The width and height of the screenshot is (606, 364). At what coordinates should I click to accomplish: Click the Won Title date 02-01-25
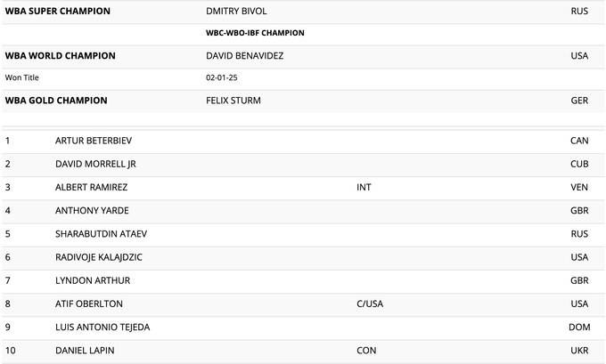coord(220,78)
